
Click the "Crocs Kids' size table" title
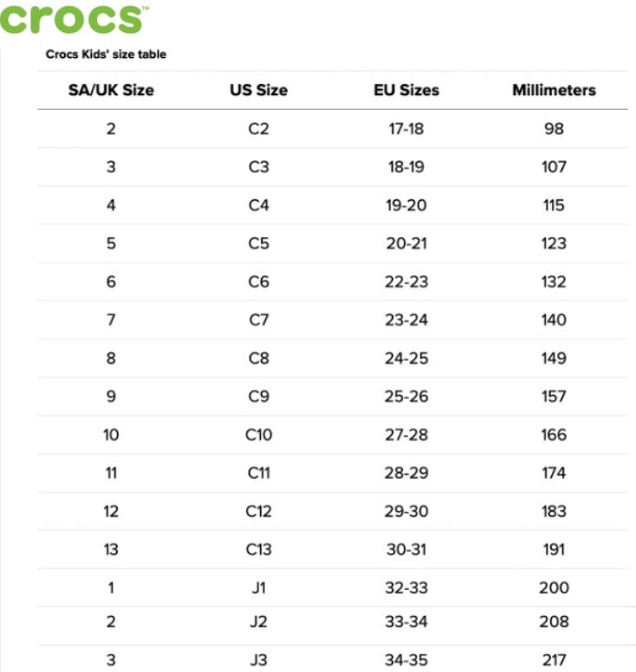(106, 55)
